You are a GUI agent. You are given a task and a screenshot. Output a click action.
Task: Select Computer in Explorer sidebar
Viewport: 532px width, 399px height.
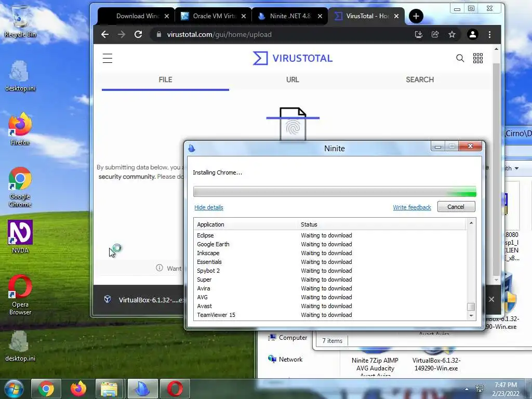tap(288, 338)
